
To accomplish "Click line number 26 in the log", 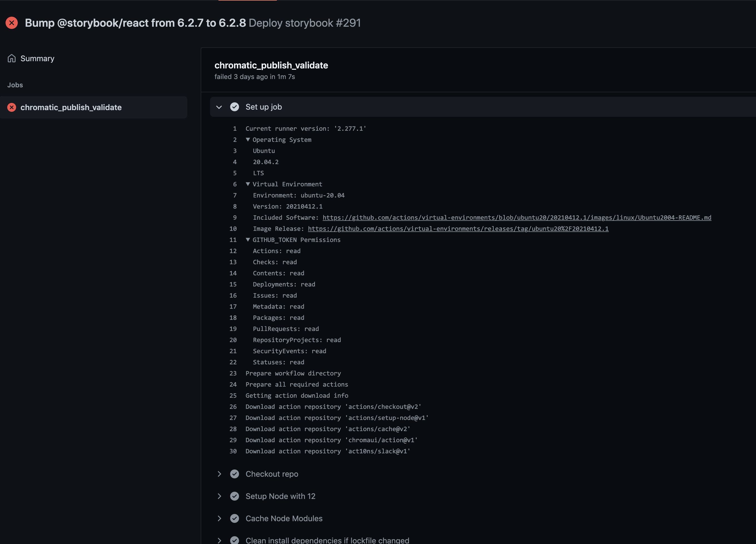I will [233, 407].
